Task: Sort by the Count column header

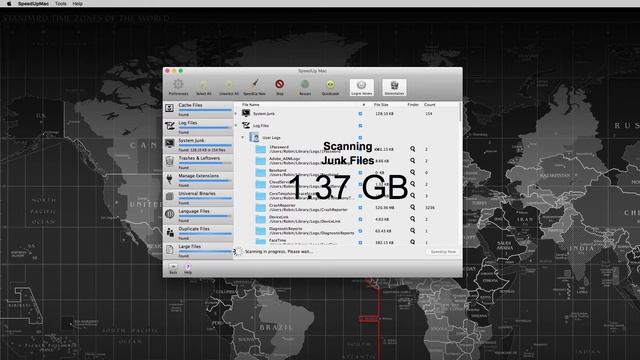Action: [430, 105]
